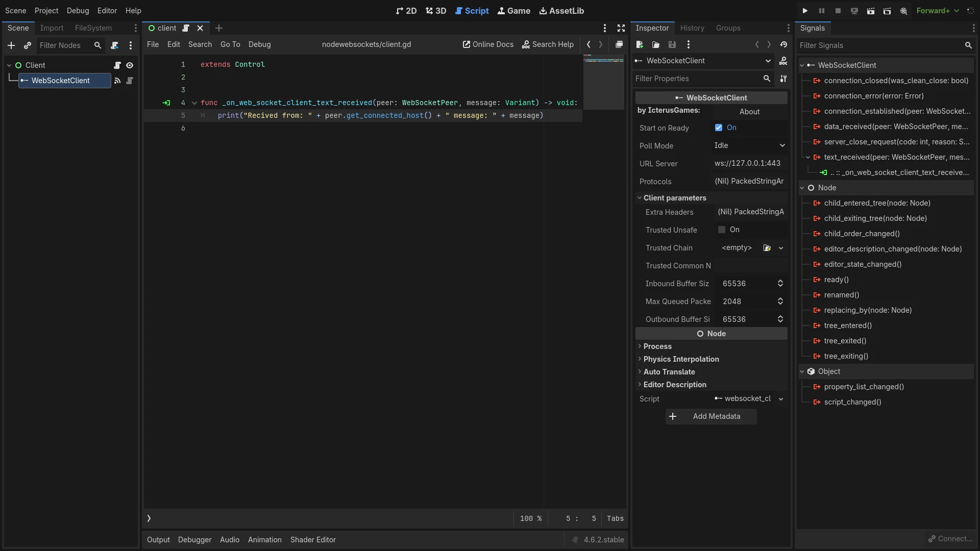
Task: Open signals icon on WebSocketClient node
Action: click(117, 81)
